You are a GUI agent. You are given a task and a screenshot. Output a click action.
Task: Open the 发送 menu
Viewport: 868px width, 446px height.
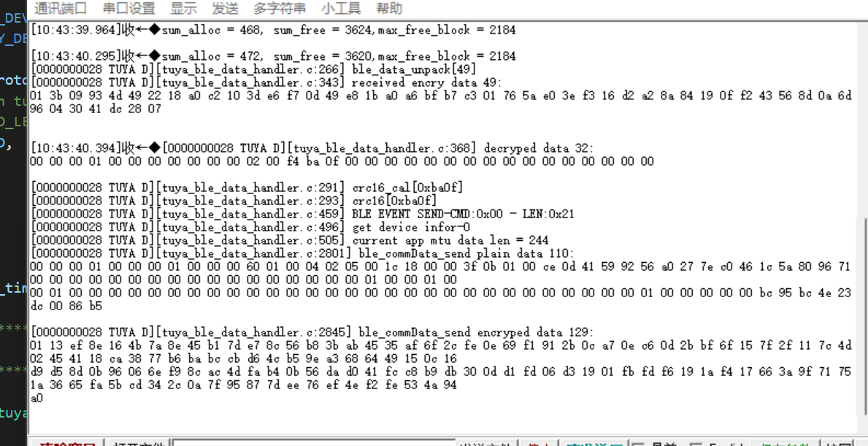click(x=225, y=9)
